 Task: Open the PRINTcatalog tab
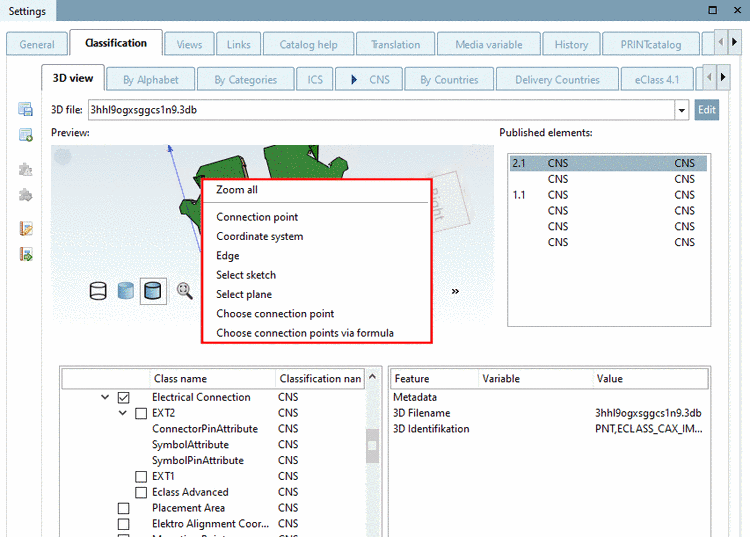pos(651,44)
